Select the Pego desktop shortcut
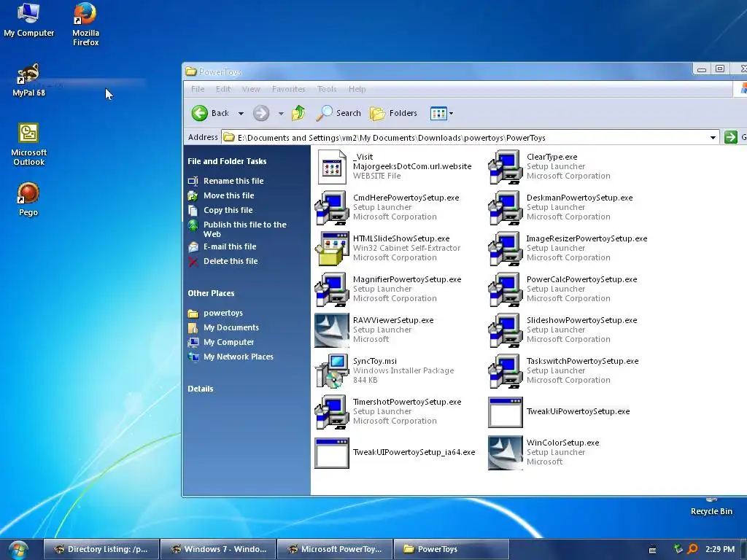Viewport: 747px width, 560px height. click(28, 199)
